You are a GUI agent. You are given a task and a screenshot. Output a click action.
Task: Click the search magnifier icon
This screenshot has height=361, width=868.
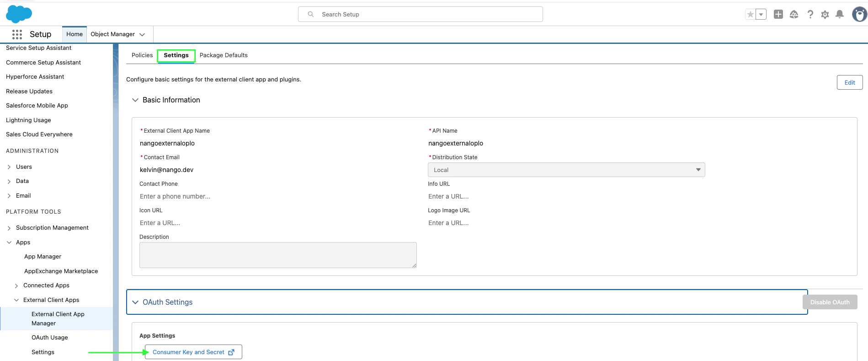click(x=311, y=14)
